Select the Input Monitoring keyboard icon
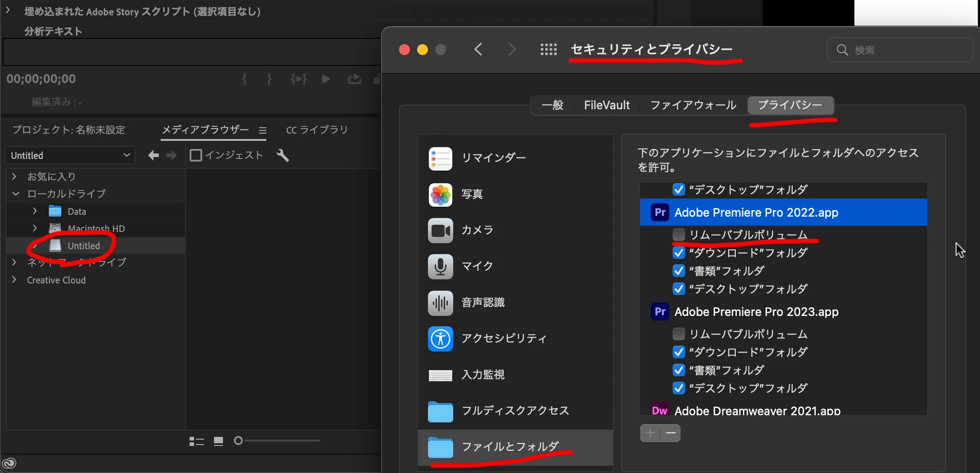The width and height of the screenshot is (980, 473). (440, 375)
